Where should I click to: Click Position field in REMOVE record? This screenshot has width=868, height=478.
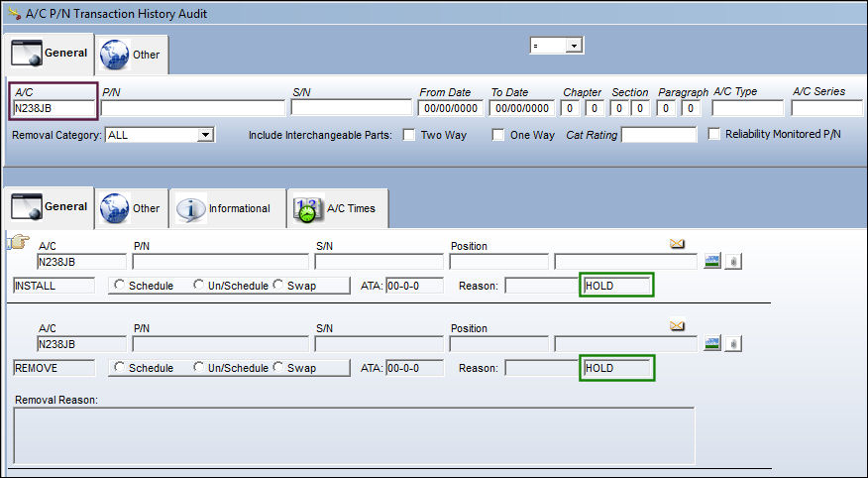pyautogui.click(x=498, y=344)
